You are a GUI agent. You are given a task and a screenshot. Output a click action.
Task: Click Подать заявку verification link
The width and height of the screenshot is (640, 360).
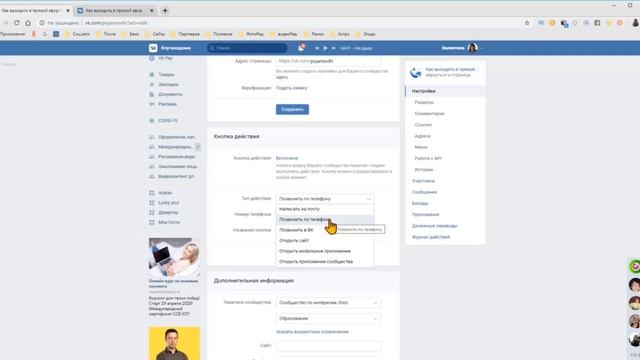pyautogui.click(x=291, y=88)
